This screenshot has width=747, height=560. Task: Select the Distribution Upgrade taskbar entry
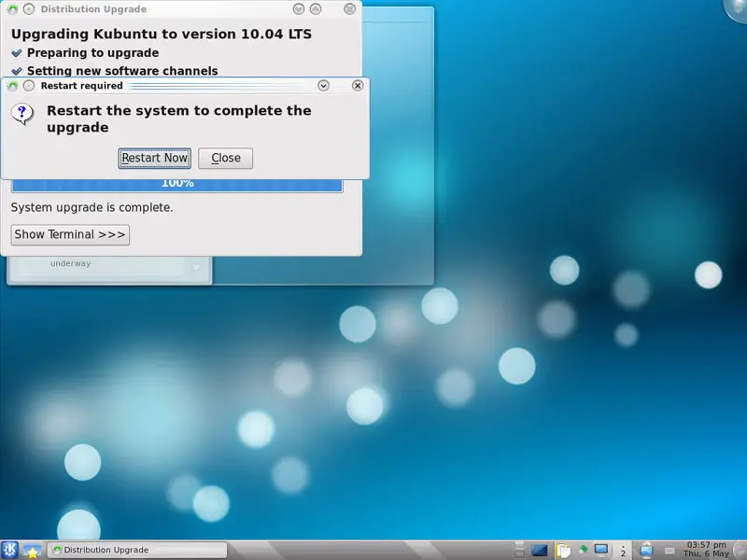(x=137, y=550)
